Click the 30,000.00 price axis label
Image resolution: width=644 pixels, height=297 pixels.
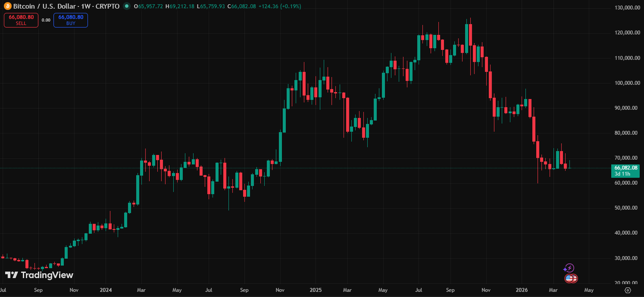click(x=626, y=258)
